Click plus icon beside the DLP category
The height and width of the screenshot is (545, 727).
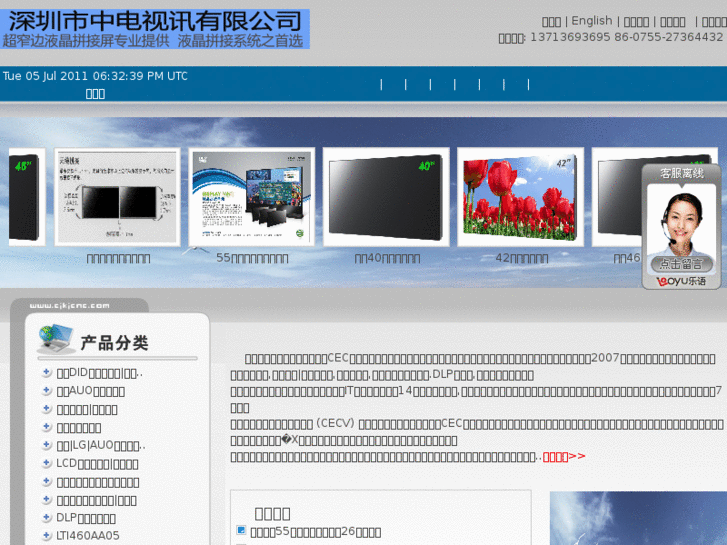(46, 517)
